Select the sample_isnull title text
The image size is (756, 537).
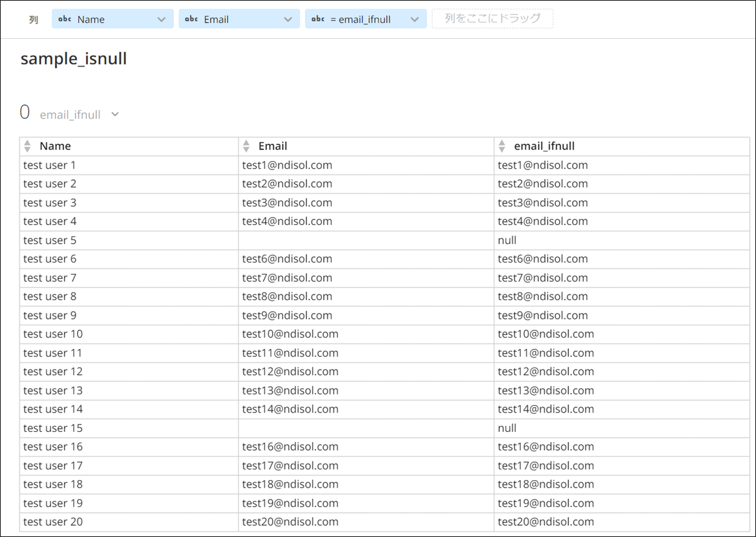74,59
